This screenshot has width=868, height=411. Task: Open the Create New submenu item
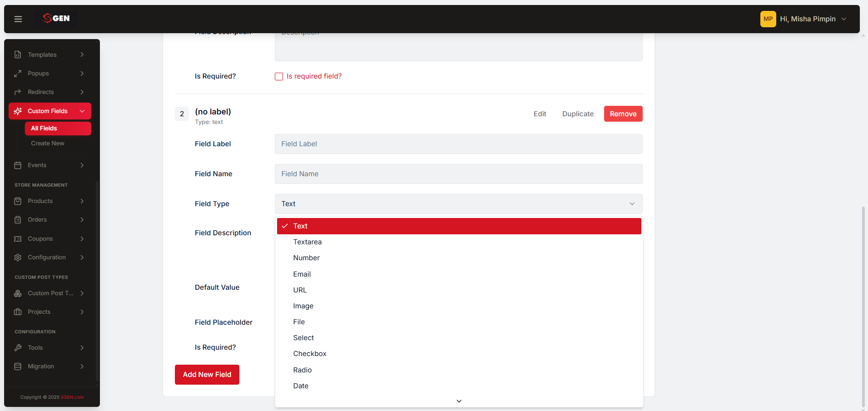coord(48,143)
